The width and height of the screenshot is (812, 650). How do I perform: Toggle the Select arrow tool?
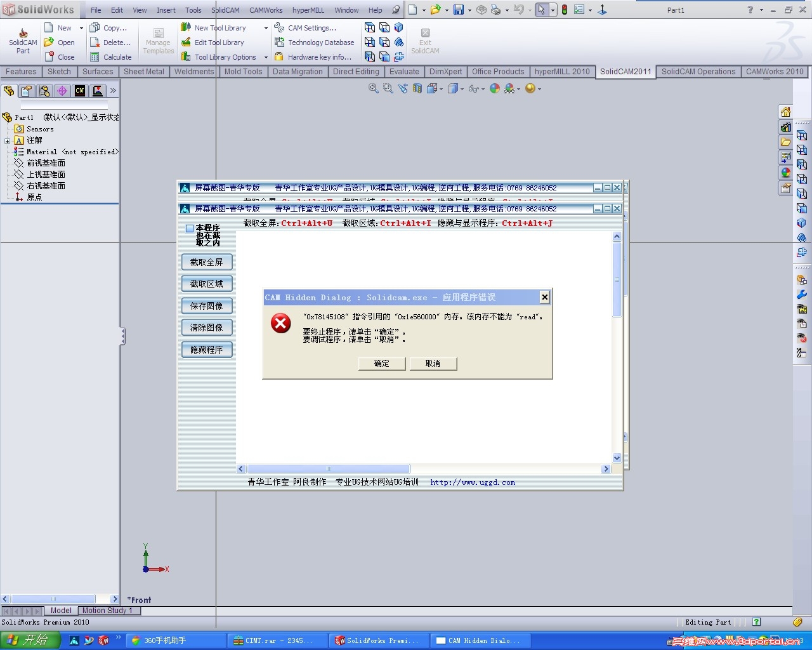541,10
